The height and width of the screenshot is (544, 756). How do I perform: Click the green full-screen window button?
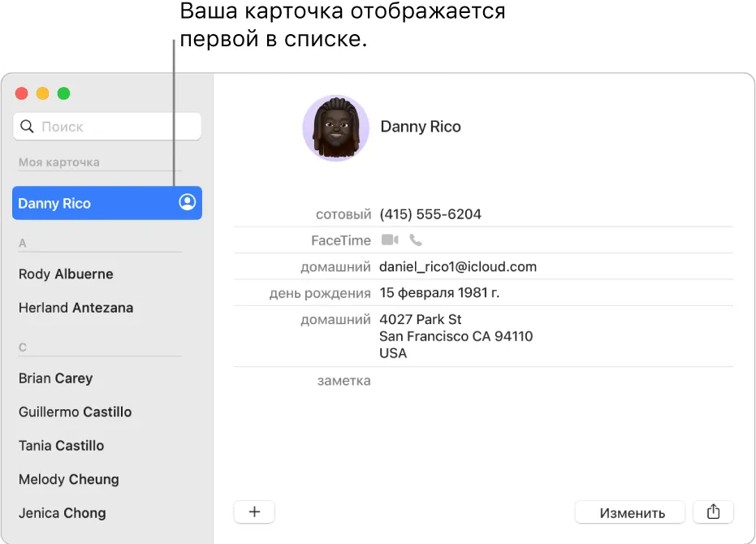click(63, 93)
